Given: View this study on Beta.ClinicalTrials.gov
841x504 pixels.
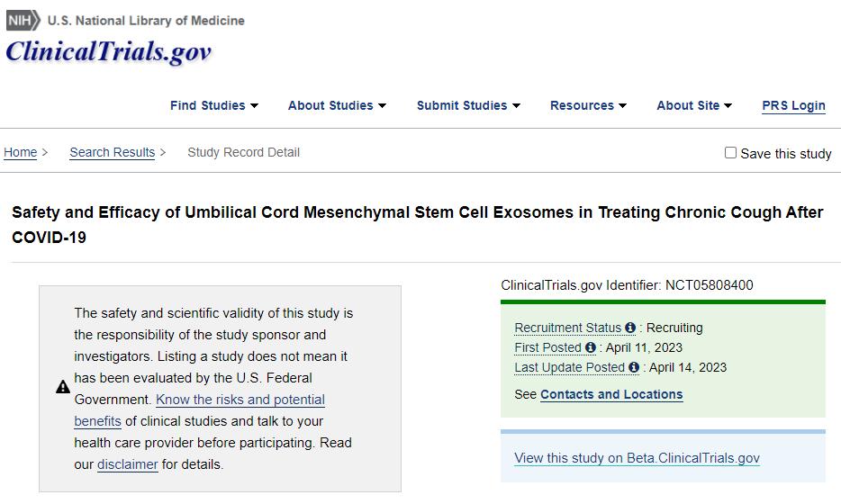Looking at the screenshot, I should [637, 458].
